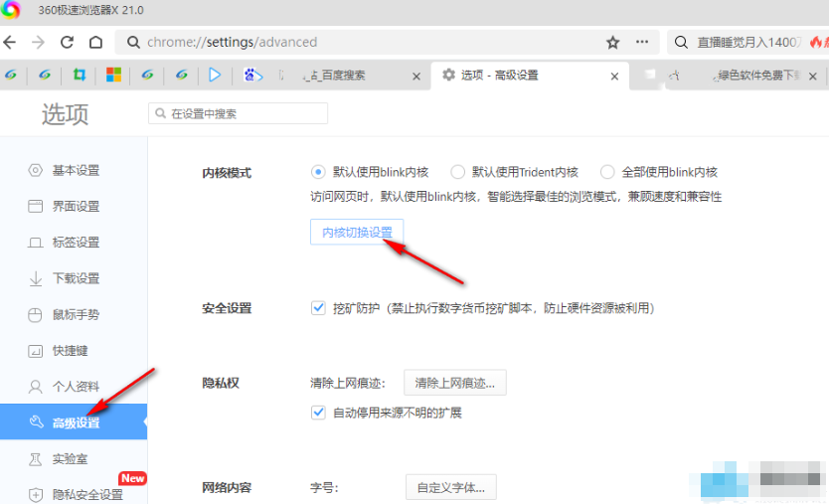Select radio 默认使用Trident内核
The image size is (829, 504).
(457, 172)
